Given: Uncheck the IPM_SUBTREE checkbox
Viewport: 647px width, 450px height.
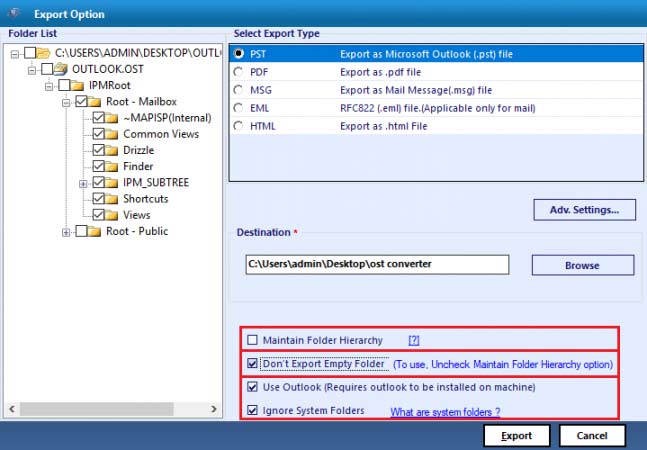Looking at the screenshot, I should pyautogui.click(x=98, y=182).
